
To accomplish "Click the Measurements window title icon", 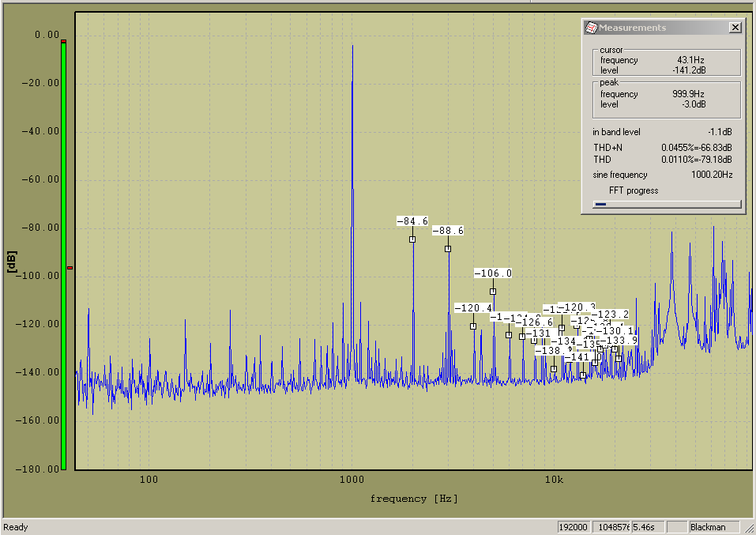I will click(x=591, y=28).
